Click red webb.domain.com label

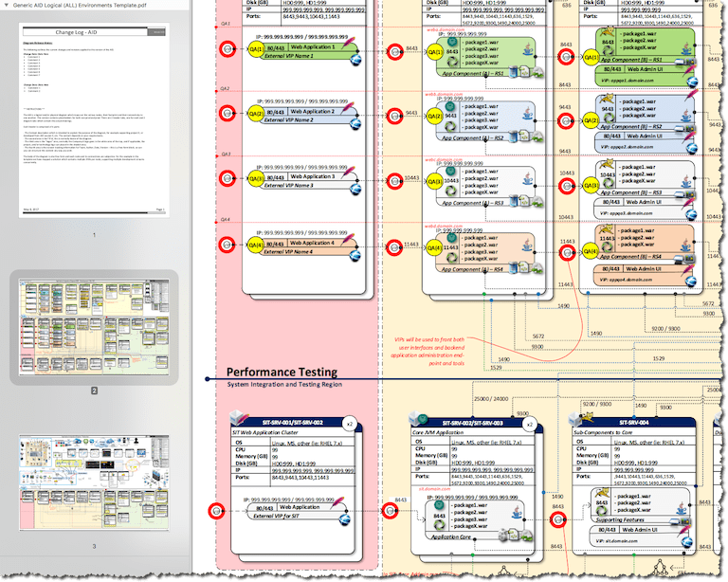pyautogui.click(x=444, y=94)
